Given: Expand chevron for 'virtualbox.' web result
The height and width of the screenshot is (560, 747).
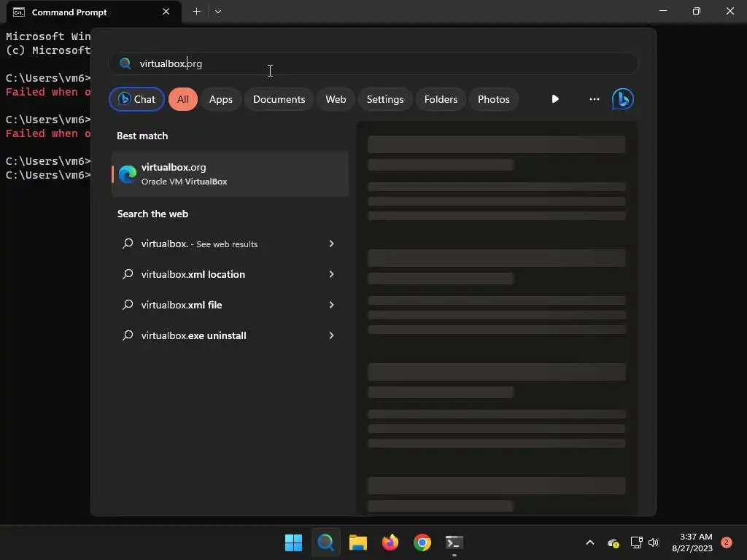Looking at the screenshot, I should click(x=332, y=244).
